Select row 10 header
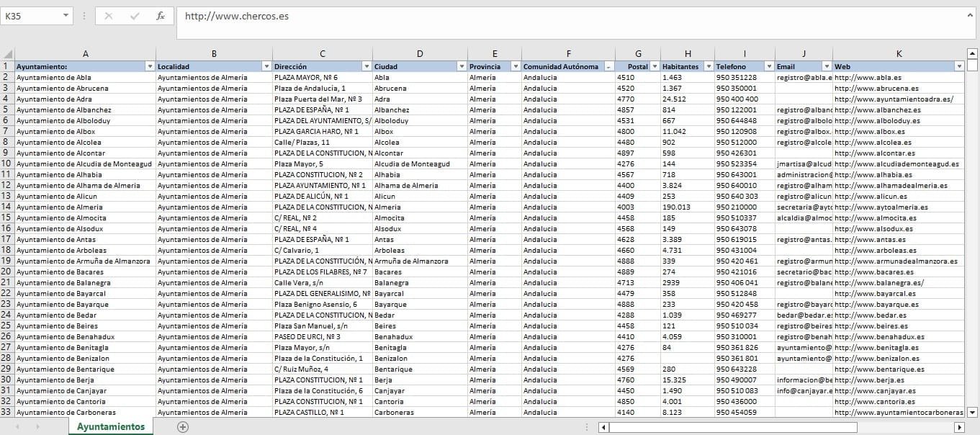Viewport: 980px width, 435px height. point(7,163)
